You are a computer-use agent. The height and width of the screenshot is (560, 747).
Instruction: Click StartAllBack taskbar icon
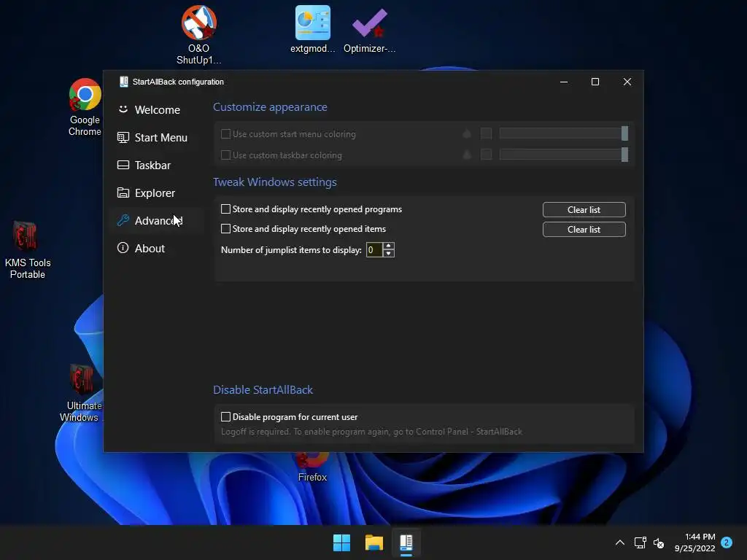(x=406, y=542)
